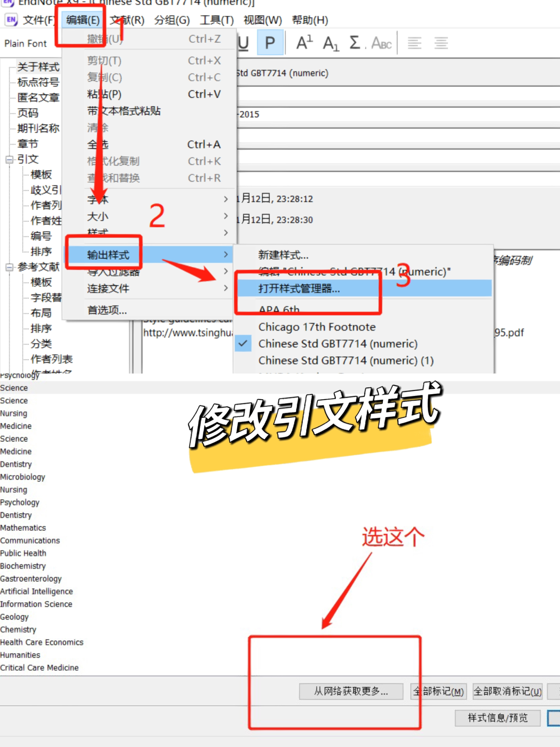Screen dimensions: 560x747
Task: Expand the 字体 submenu arrow
Action: point(226,199)
